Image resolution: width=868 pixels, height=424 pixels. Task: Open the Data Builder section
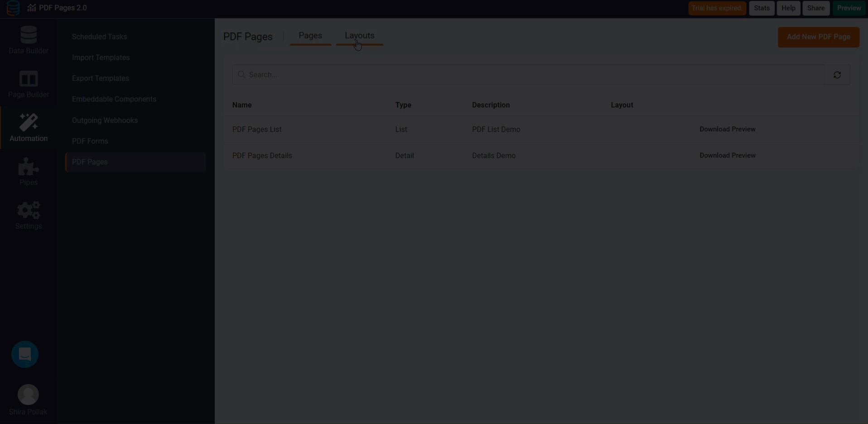[28, 40]
